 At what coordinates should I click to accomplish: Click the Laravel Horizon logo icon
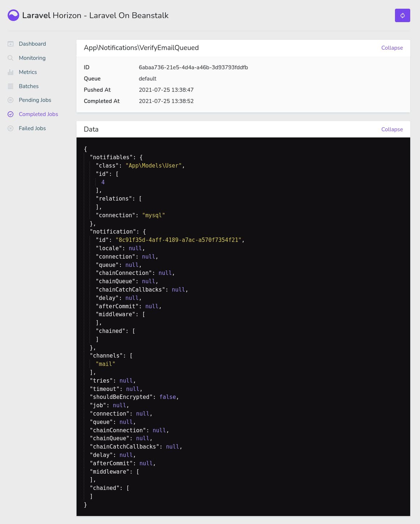tap(13, 15)
